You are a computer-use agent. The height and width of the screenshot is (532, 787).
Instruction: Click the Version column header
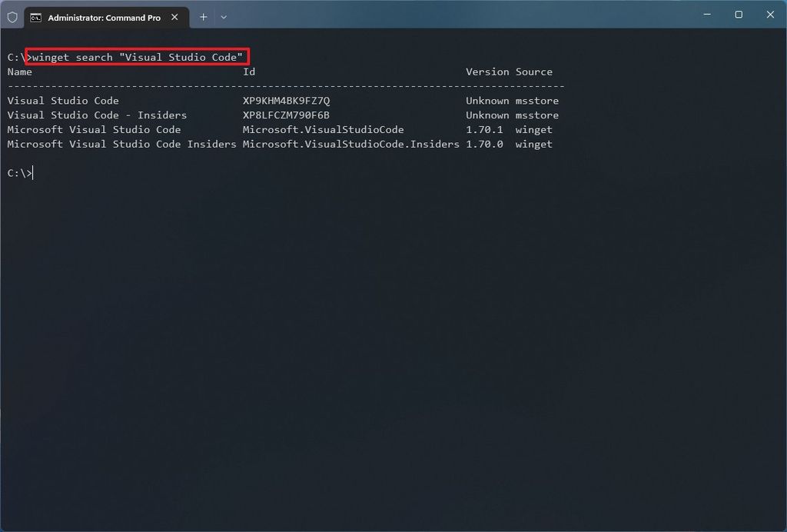tap(484, 71)
